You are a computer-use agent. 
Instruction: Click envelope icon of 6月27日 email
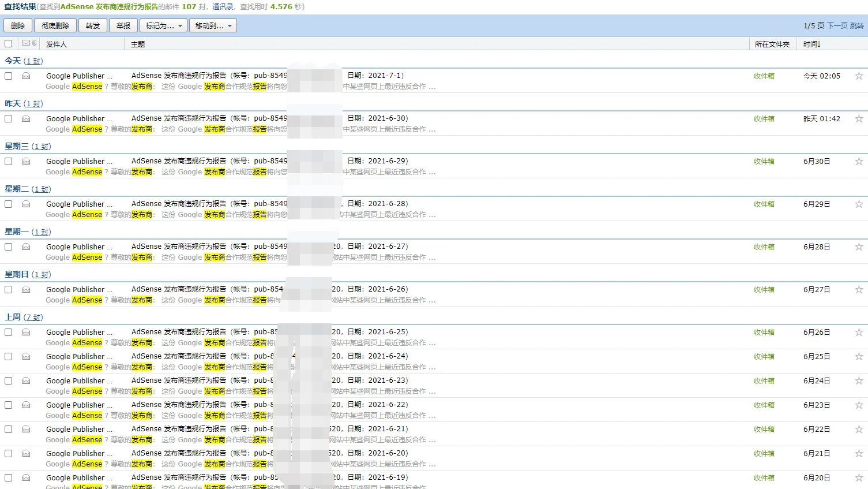point(26,289)
